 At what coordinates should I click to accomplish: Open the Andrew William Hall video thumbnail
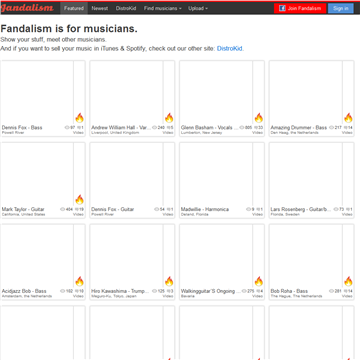pos(126,92)
